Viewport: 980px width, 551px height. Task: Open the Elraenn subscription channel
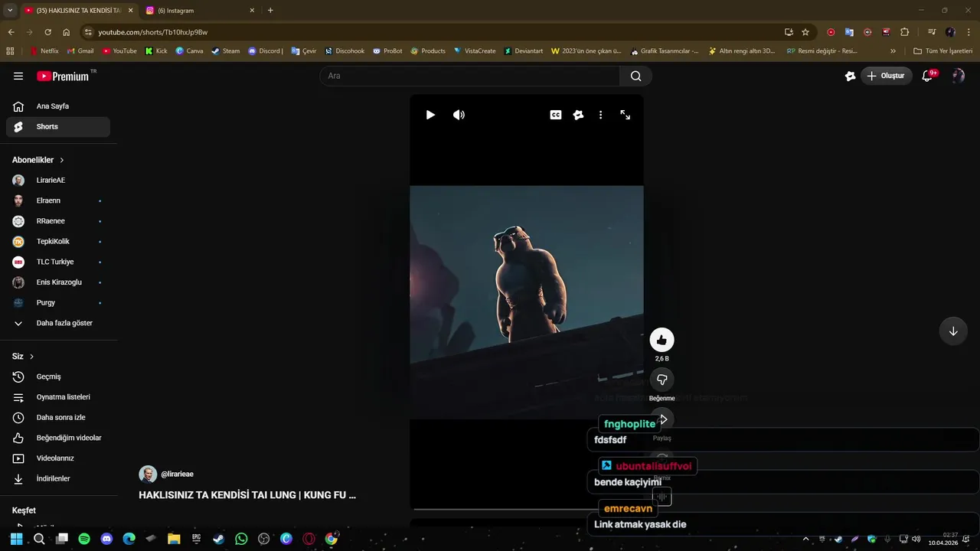coord(58,201)
